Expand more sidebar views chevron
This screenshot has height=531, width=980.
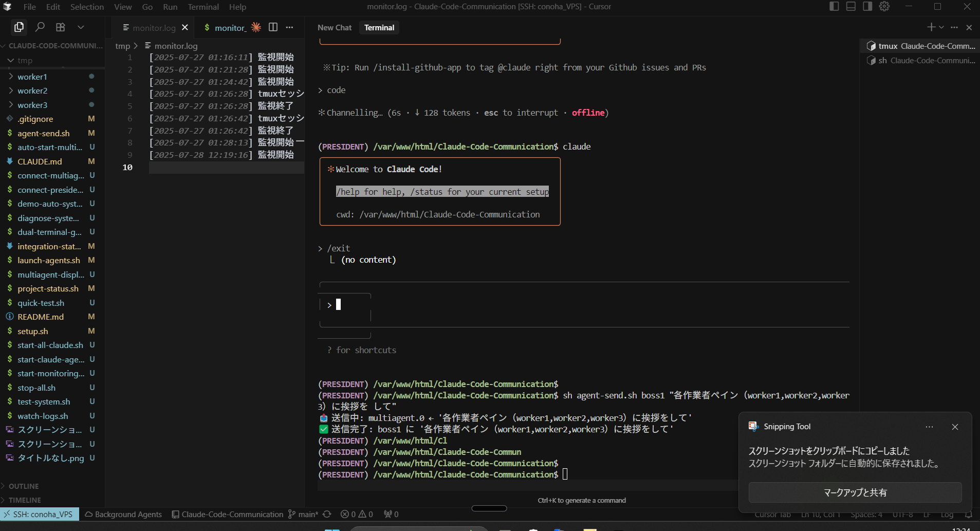pos(81,27)
